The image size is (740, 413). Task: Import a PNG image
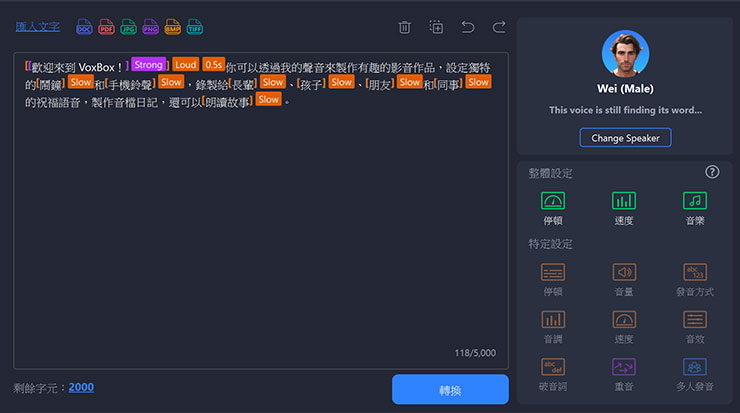pyautogui.click(x=151, y=27)
